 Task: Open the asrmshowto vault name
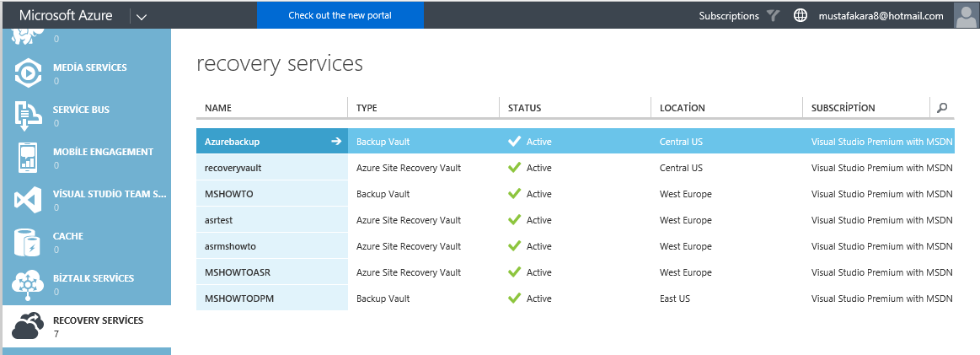click(230, 246)
